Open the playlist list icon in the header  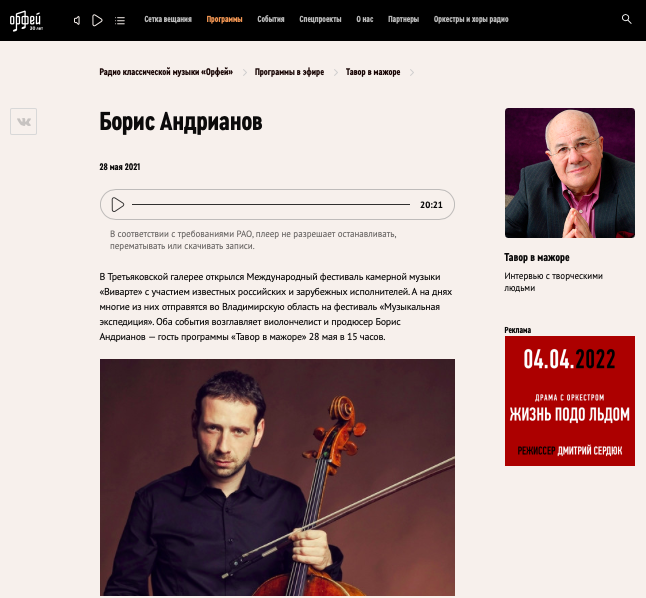pyautogui.click(x=120, y=20)
